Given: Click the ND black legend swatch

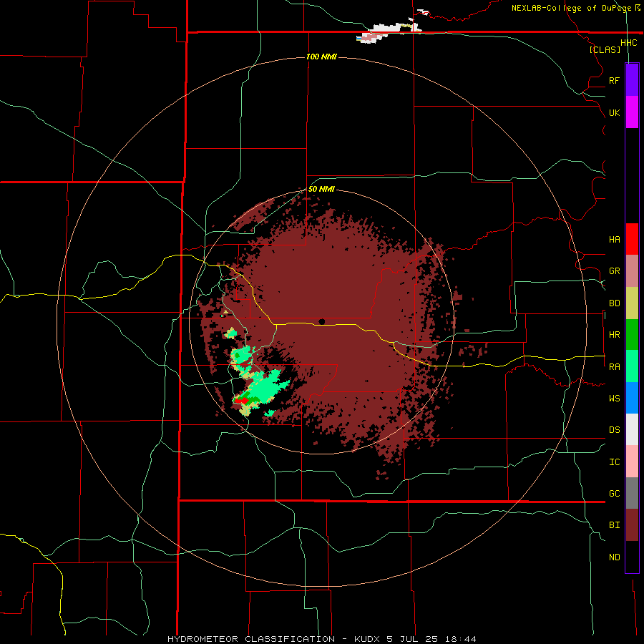Looking at the screenshot, I should tap(632, 557).
